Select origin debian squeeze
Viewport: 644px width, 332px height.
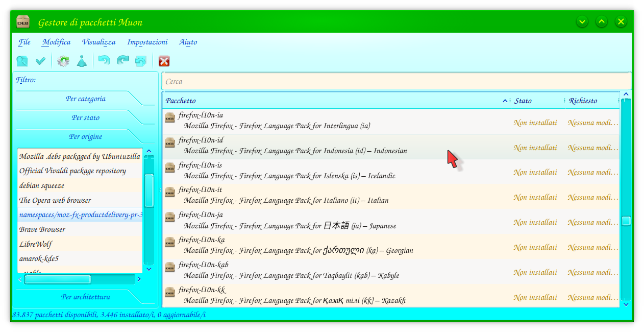coord(80,185)
